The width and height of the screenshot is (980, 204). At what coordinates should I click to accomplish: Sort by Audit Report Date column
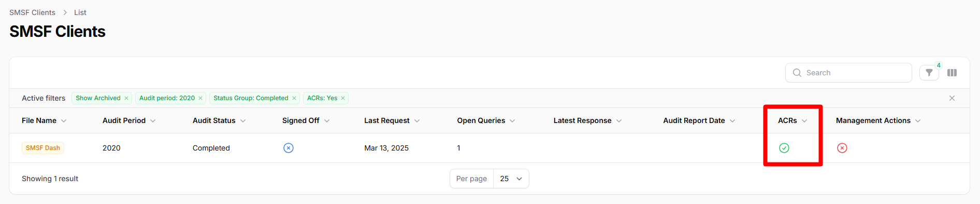coord(699,120)
